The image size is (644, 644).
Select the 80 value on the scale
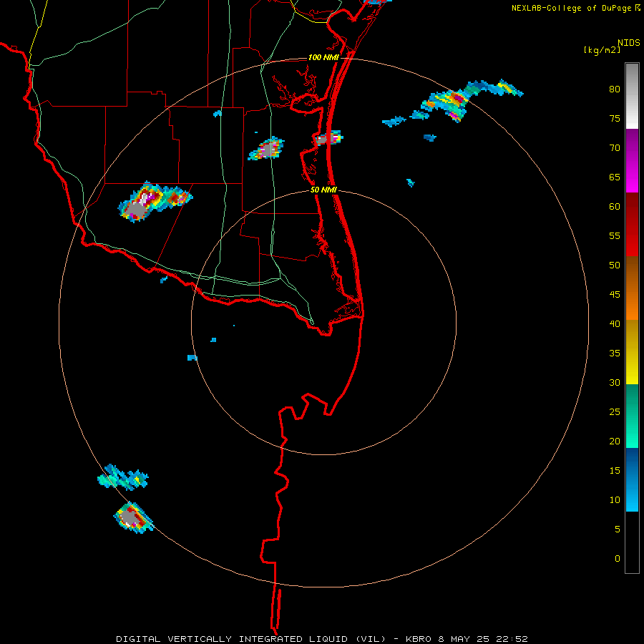coord(615,89)
